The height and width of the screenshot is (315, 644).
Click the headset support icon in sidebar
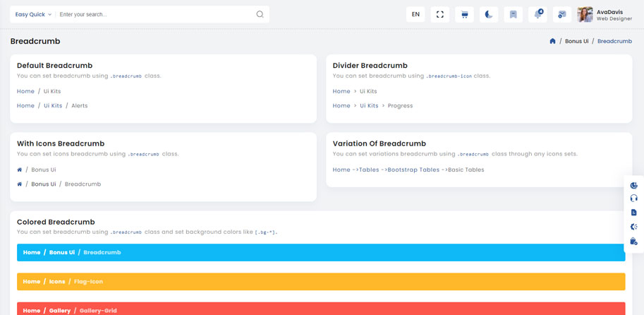click(x=633, y=198)
